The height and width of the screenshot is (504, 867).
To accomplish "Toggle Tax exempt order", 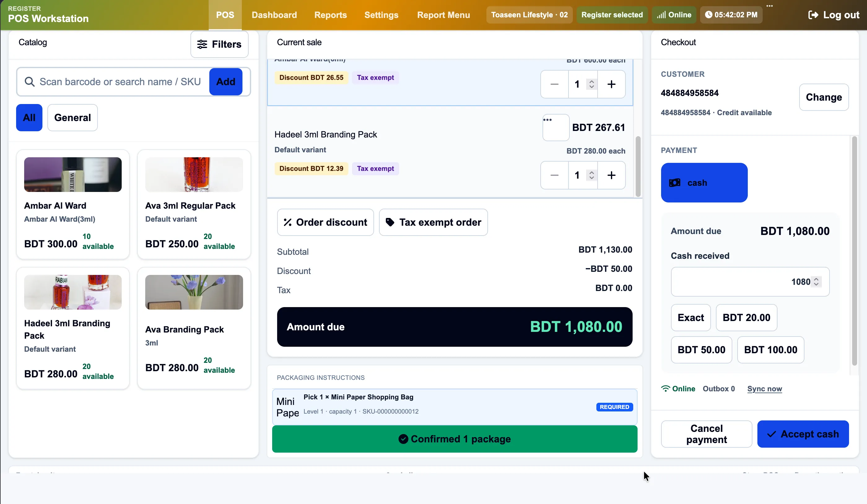I will click(x=433, y=222).
